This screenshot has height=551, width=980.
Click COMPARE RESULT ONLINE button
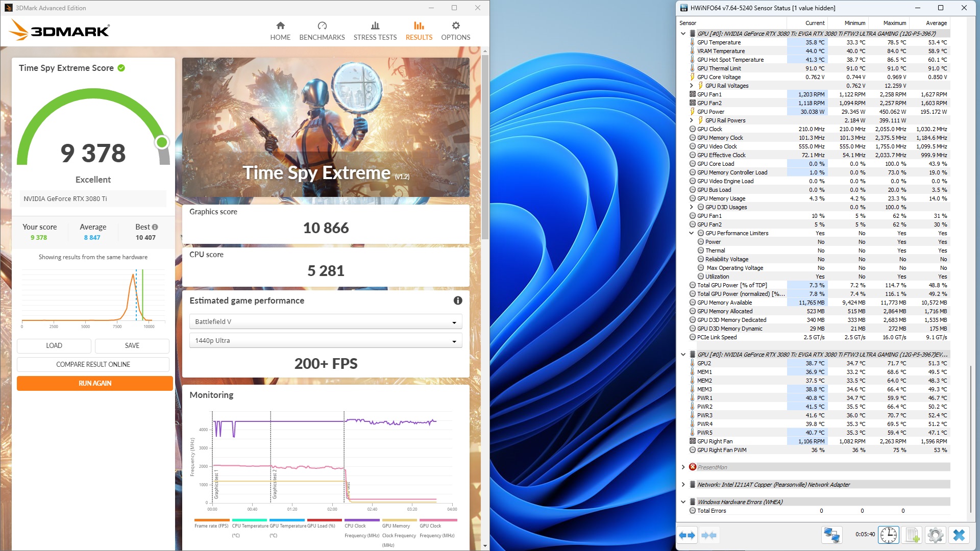click(x=93, y=364)
